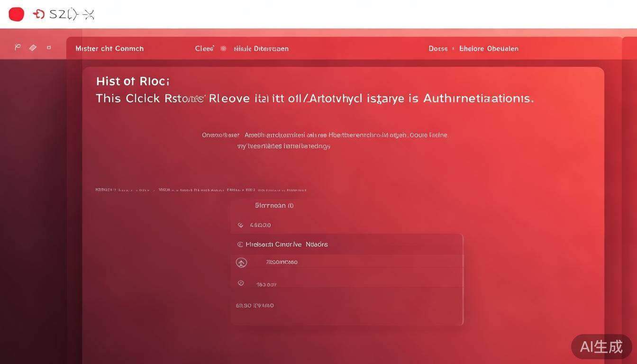The width and height of the screenshot is (637, 364).
Task: Select the 'Dorse' menu item
Action: click(438, 48)
